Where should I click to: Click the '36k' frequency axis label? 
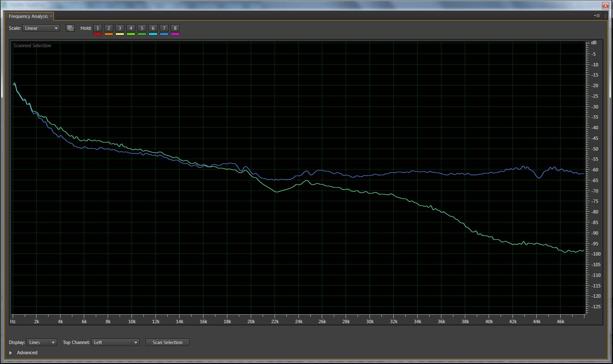pyautogui.click(x=441, y=321)
